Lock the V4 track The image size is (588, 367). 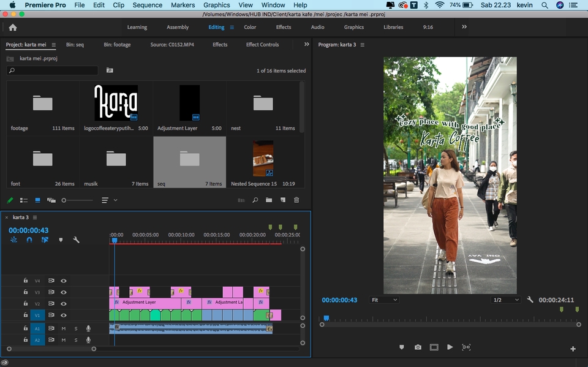click(x=26, y=281)
